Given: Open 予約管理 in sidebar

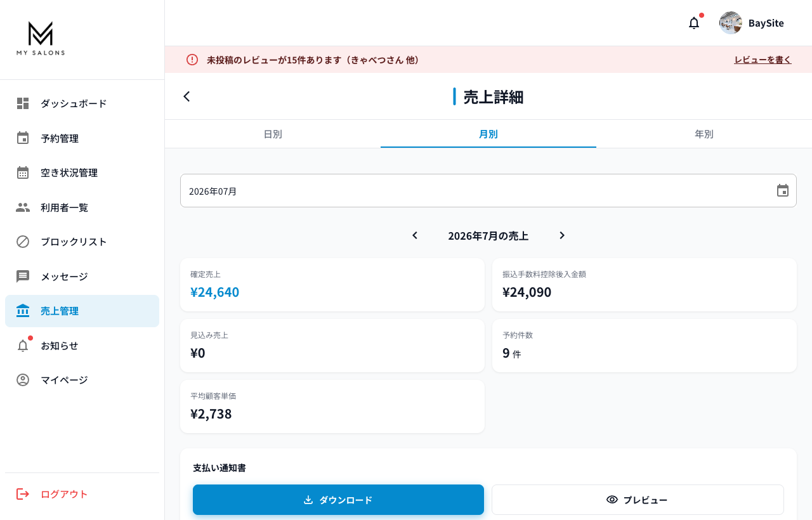Looking at the screenshot, I should (x=82, y=138).
